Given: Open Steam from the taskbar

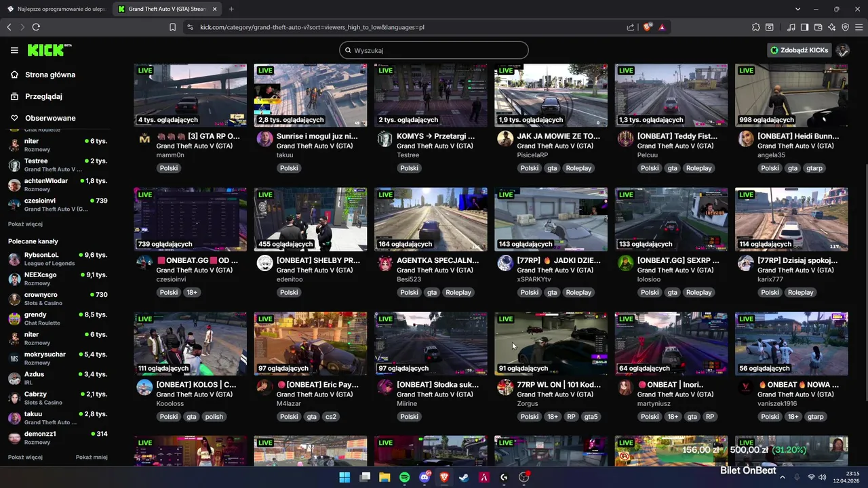Looking at the screenshot, I should [x=464, y=477].
